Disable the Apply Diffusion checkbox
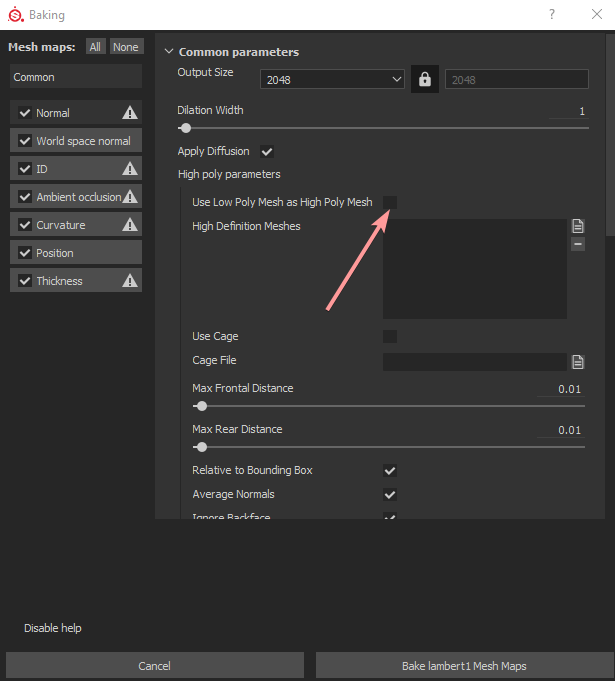This screenshot has width=615, height=681. click(x=267, y=152)
